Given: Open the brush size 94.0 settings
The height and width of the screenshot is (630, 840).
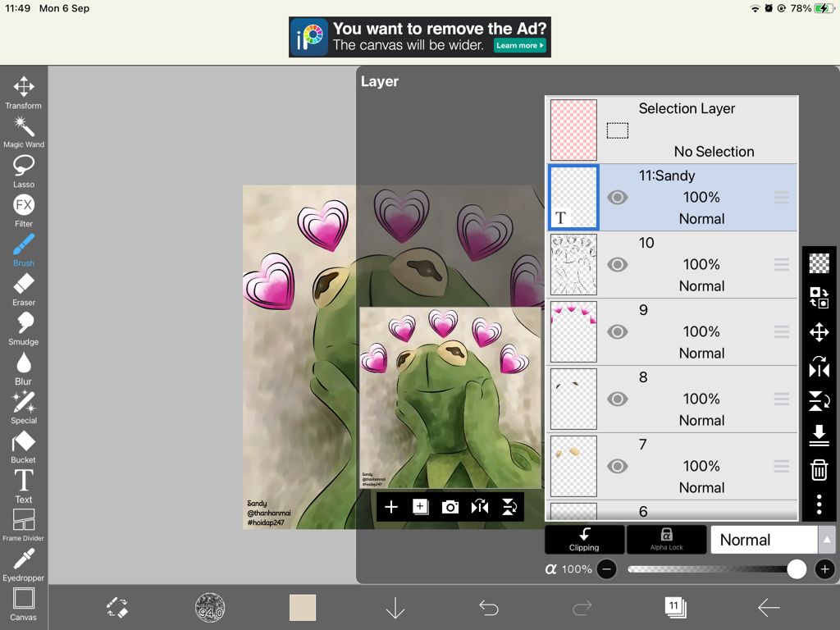Looking at the screenshot, I should click(x=210, y=608).
